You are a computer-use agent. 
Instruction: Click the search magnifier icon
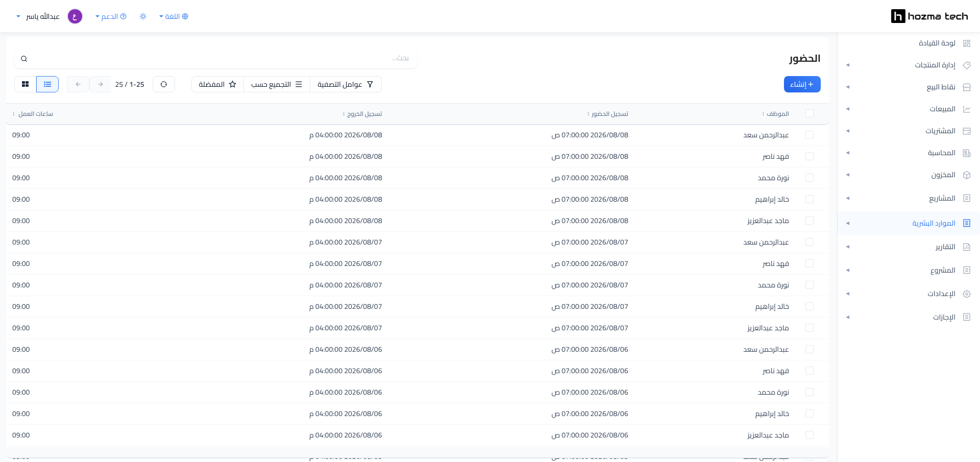(x=24, y=59)
